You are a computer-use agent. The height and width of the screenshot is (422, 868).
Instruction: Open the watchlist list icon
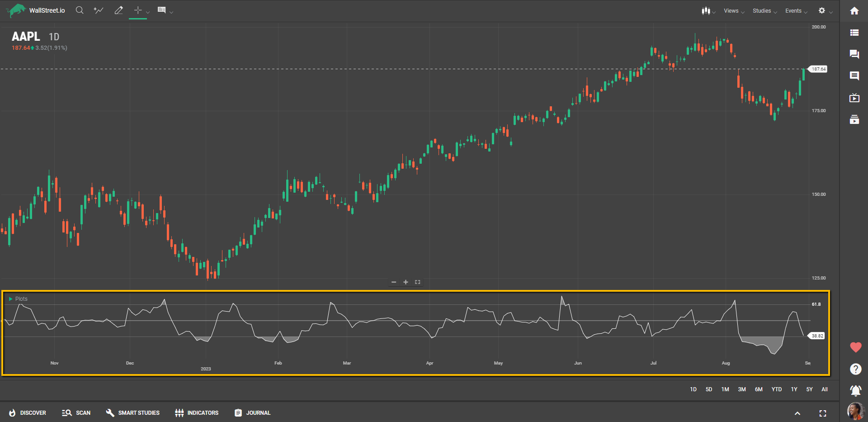pos(854,33)
